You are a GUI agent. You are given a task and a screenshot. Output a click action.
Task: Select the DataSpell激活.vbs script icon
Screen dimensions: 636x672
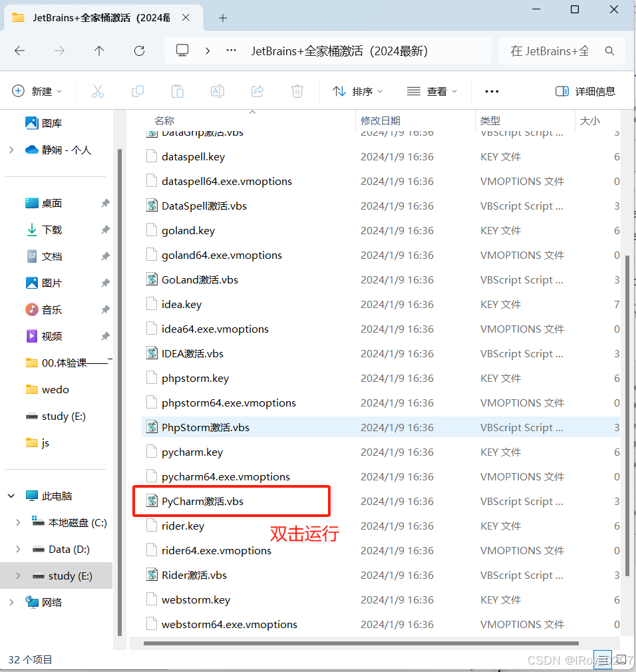(152, 206)
